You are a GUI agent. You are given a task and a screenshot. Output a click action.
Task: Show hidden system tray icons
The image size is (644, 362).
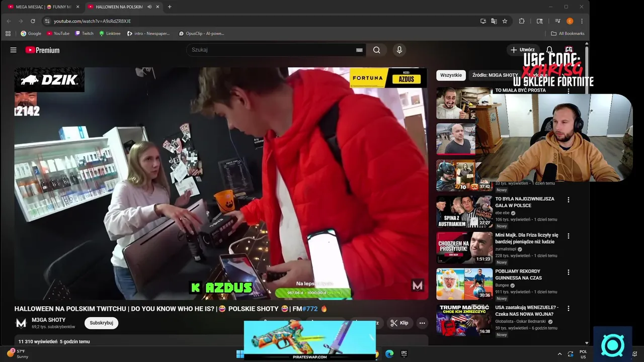pyautogui.click(x=559, y=354)
